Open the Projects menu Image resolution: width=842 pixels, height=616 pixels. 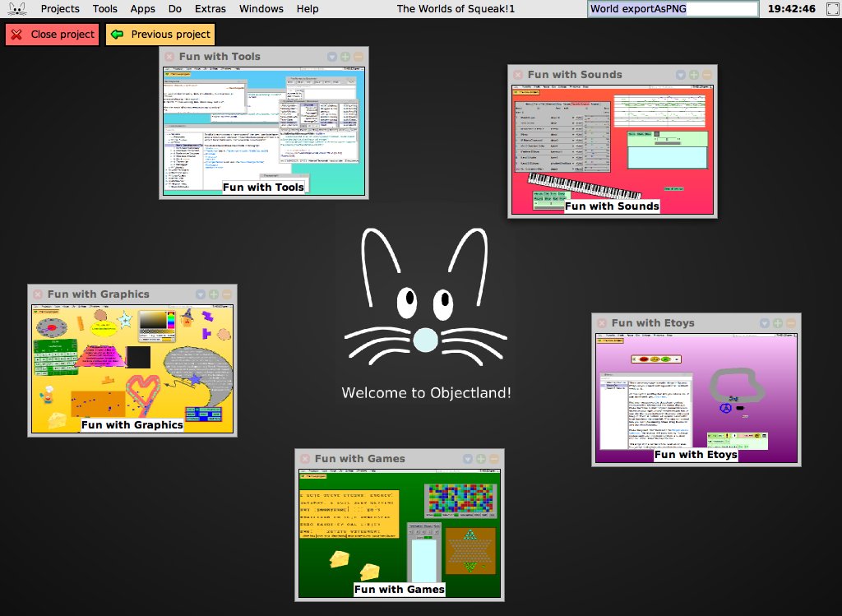pyautogui.click(x=60, y=8)
